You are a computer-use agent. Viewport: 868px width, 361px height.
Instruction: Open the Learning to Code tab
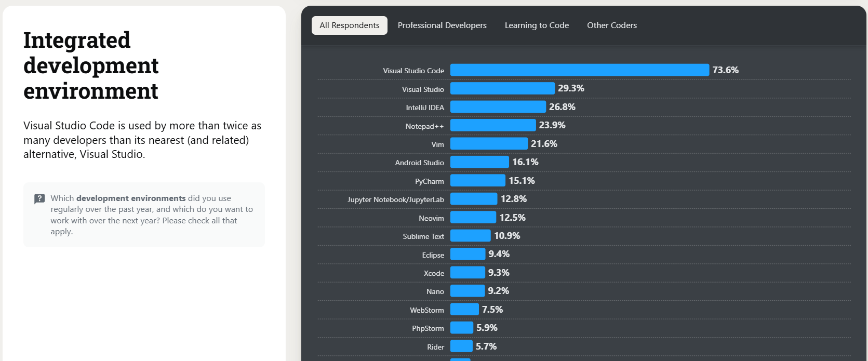coord(537,25)
